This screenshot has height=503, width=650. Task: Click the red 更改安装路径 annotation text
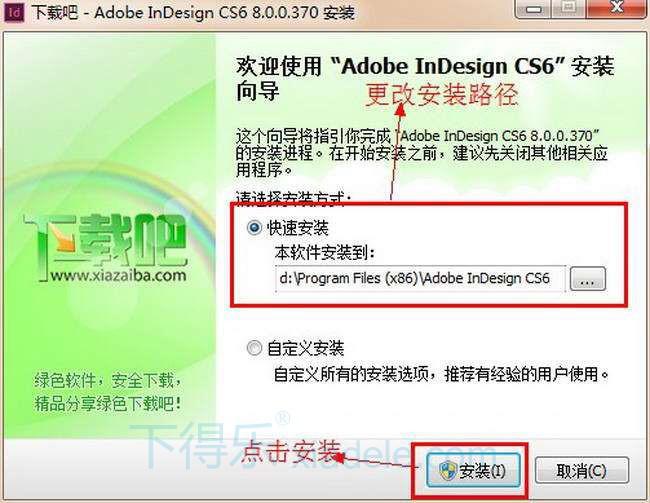click(x=441, y=94)
